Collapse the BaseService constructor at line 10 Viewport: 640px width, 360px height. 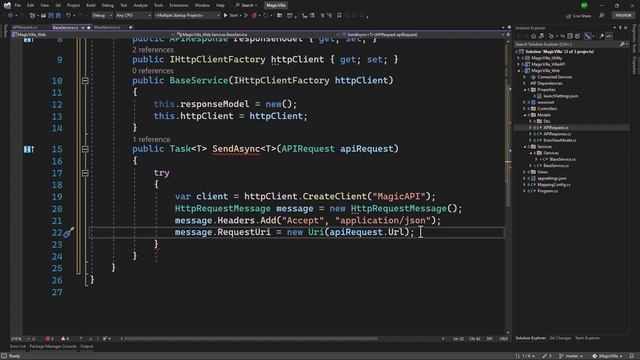(85, 81)
